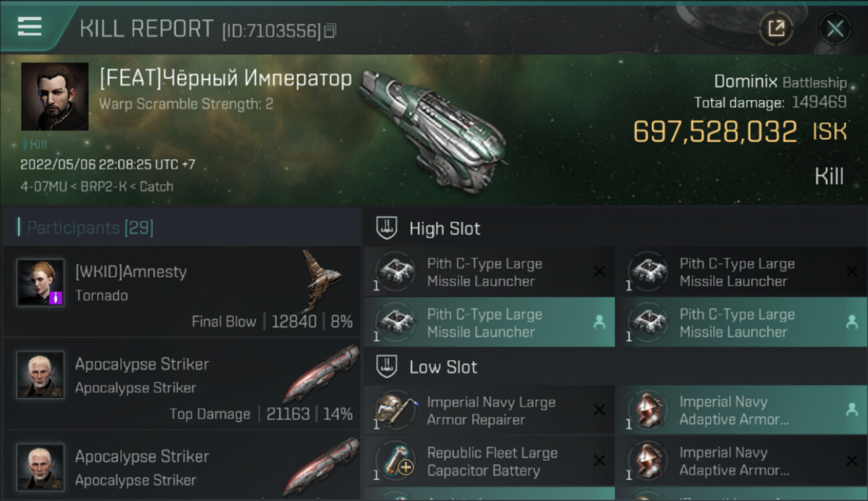
Task: Click the victim's character portrait
Action: [x=55, y=96]
